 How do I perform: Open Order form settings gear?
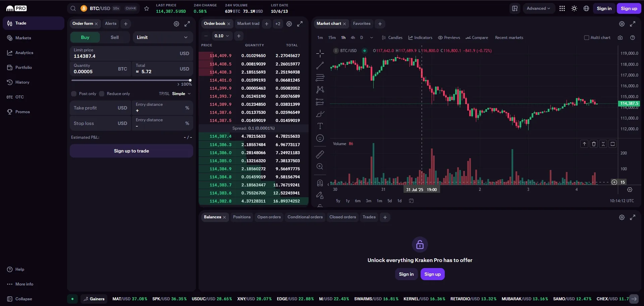[x=176, y=24]
